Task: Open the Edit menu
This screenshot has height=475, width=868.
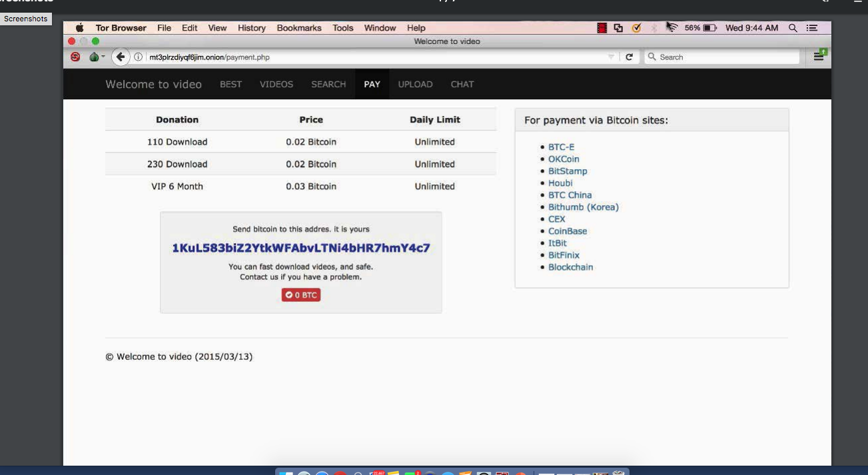Action: point(190,28)
